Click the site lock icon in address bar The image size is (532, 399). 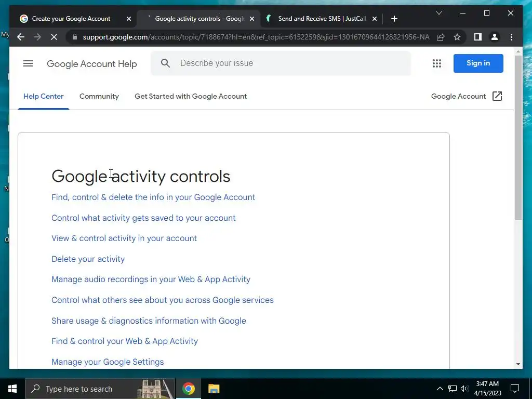tap(75, 37)
